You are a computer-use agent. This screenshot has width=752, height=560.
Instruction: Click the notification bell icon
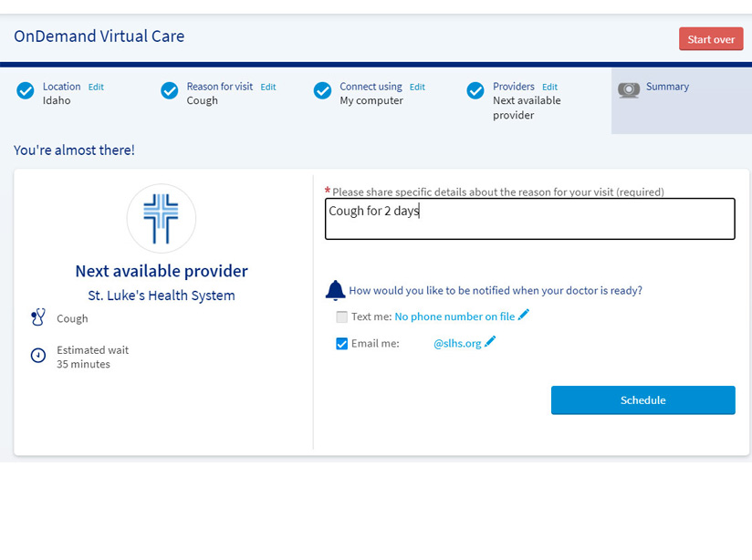(x=335, y=290)
